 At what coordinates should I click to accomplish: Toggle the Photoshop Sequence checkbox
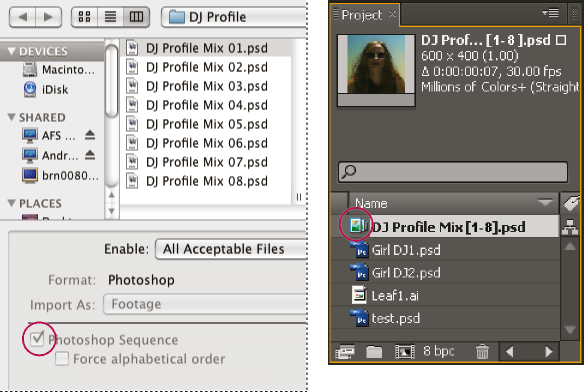(x=37, y=338)
